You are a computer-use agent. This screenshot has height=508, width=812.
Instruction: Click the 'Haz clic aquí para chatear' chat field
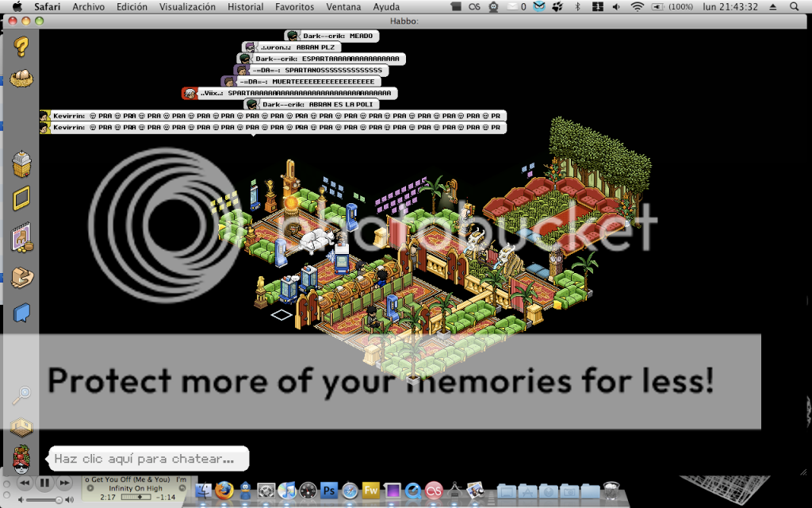[147, 458]
